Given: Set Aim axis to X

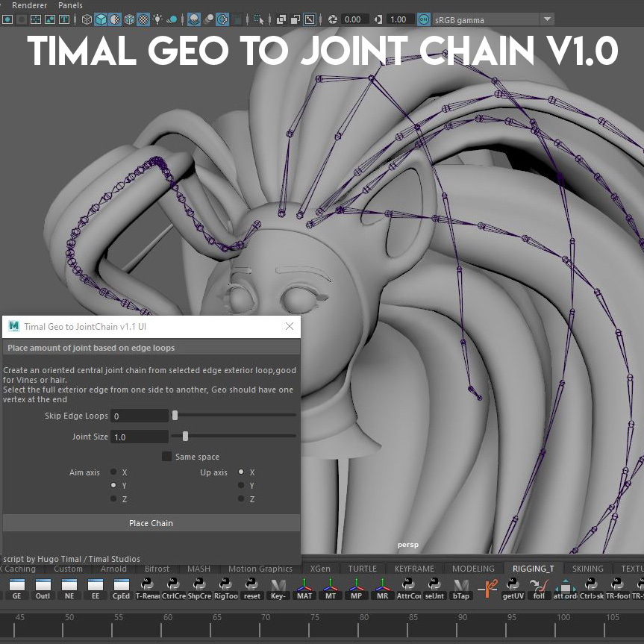Looking at the screenshot, I should click(x=113, y=472).
